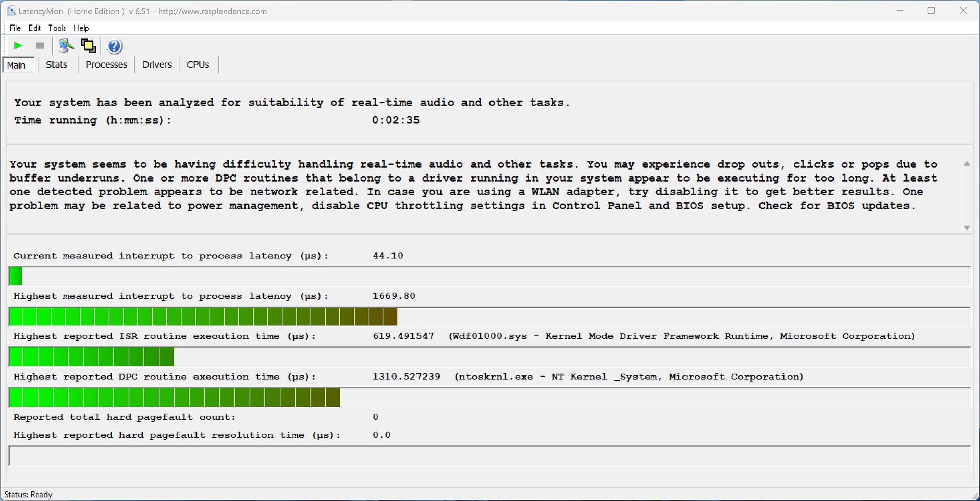
Task: Click the LatencyMon application icon in the title bar
Action: pos(11,11)
